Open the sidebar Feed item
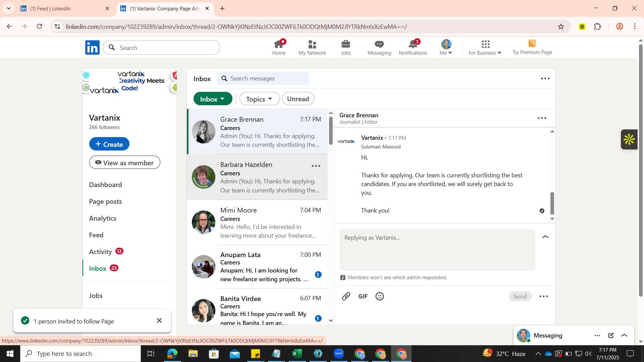Image resolution: width=644 pixels, height=362 pixels. [x=96, y=235]
